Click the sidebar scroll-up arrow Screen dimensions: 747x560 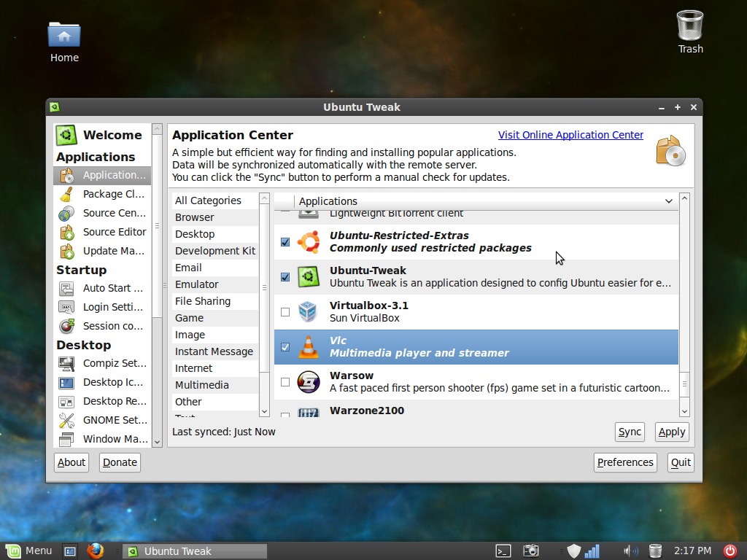coord(158,128)
